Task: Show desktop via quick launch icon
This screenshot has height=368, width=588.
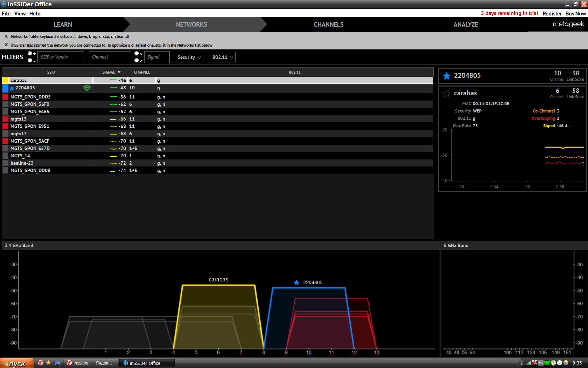Action: coord(57,363)
